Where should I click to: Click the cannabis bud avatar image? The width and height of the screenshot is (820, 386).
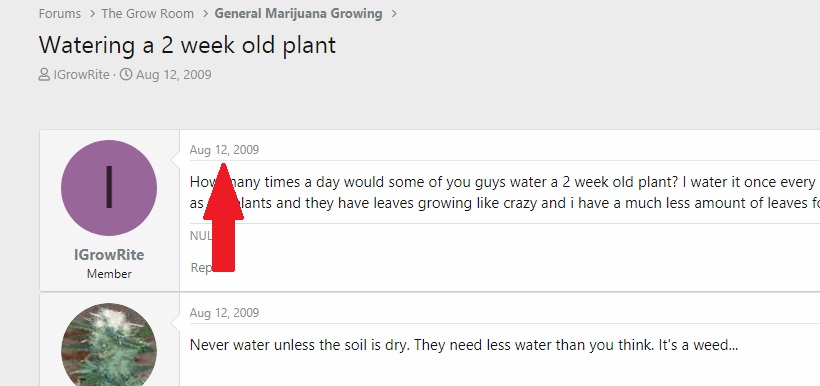point(109,345)
